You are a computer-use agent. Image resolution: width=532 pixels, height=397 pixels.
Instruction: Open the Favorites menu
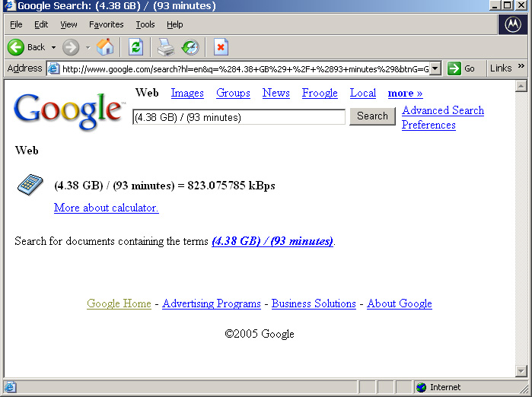107,24
